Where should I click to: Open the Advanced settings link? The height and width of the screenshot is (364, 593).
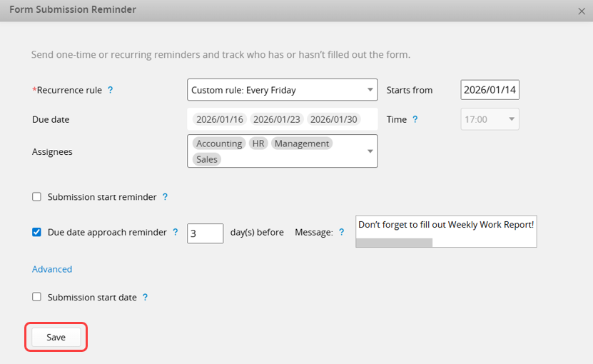(52, 269)
